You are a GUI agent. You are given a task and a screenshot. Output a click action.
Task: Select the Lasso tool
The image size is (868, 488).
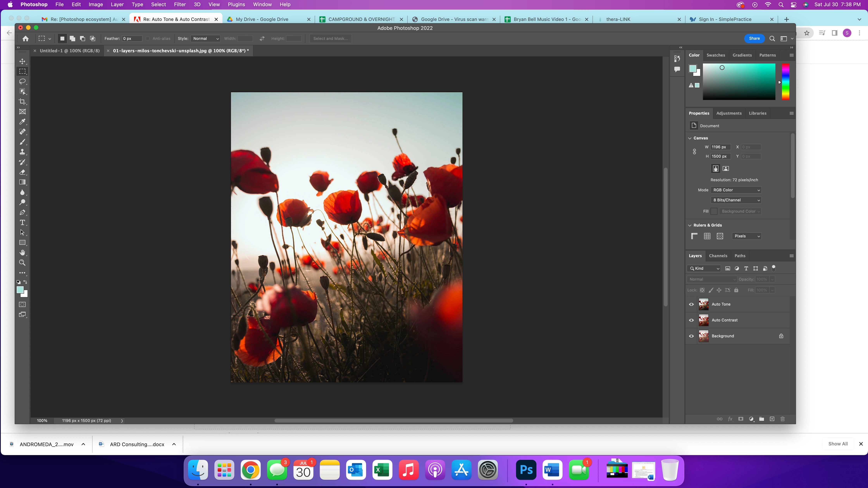tap(22, 82)
